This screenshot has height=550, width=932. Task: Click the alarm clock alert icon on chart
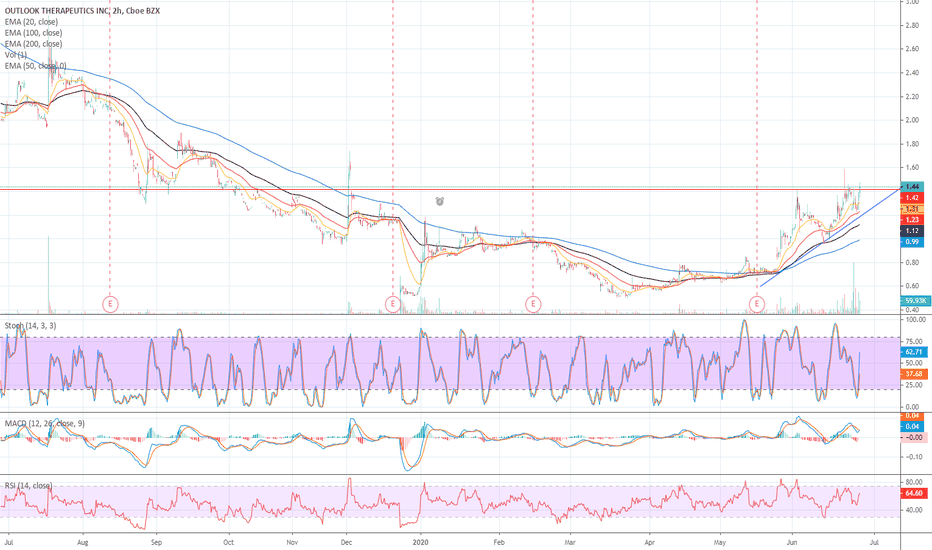click(x=440, y=202)
